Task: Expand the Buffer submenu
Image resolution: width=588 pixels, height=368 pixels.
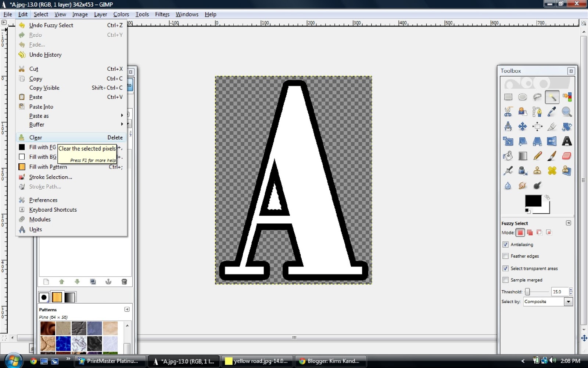Action: pyautogui.click(x=71, y=125)
